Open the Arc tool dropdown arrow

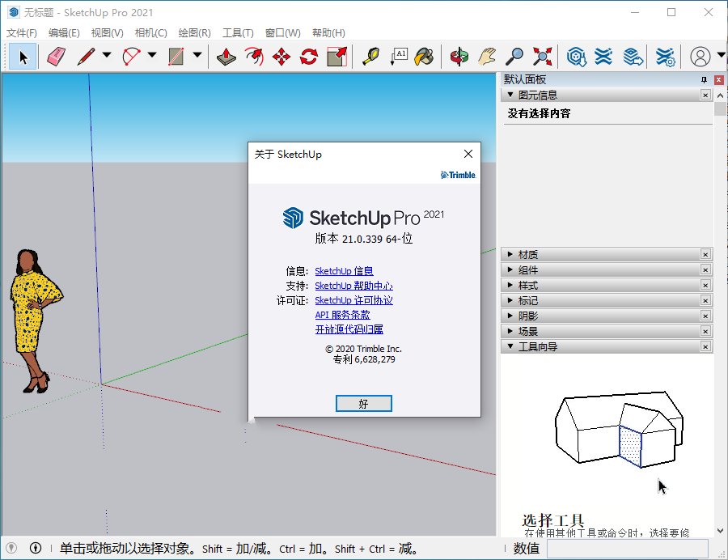pyautogui.click(x=152, y=55)
